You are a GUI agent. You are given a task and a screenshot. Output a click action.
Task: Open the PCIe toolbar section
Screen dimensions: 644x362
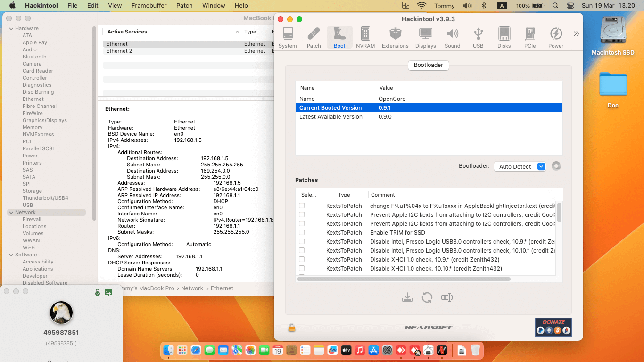click(530, 37)
